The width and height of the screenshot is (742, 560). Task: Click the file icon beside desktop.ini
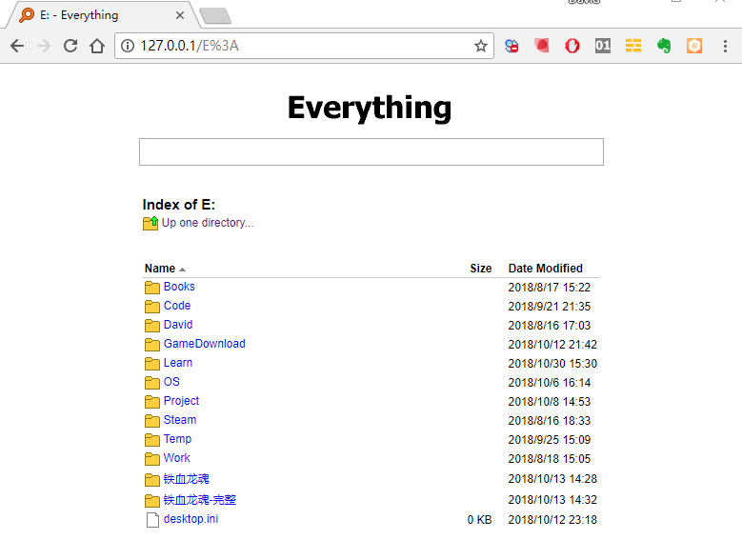151,520
